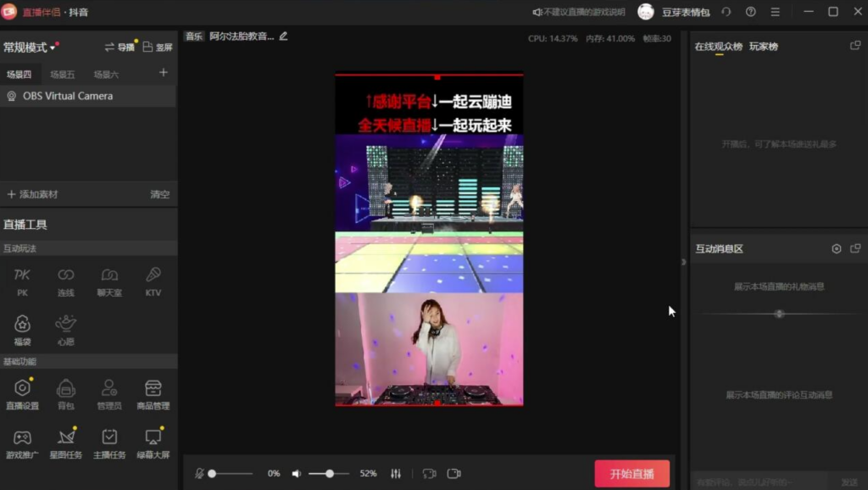This screenshot has height=490, width=868.
Task: Expand the 常规模式 mode dropdown
Action: (x=30, y=47)
